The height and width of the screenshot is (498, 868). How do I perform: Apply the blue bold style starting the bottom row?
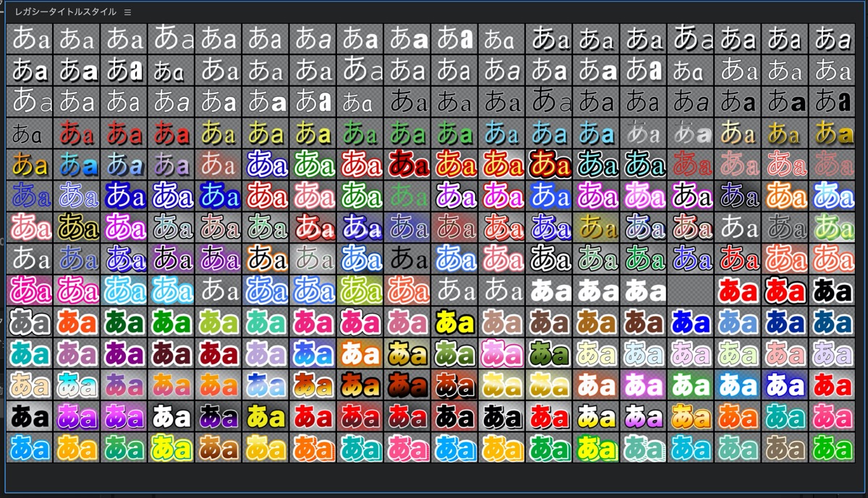coord(30,447)
